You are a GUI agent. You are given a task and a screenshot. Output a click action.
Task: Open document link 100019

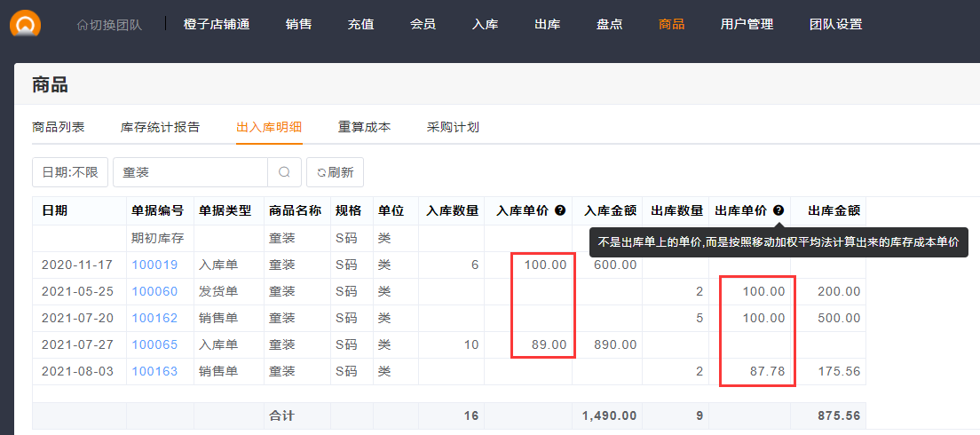tap(154, 265)
